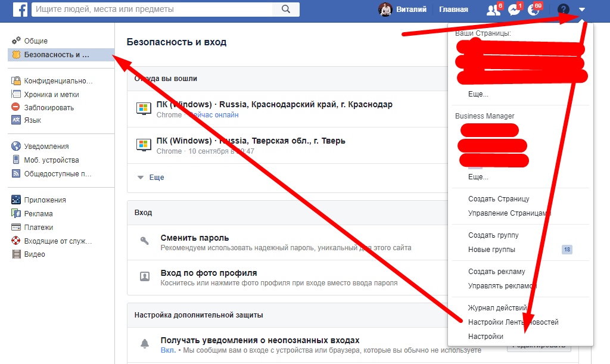
Task: Open Реклама settings
Action: click(39, 213)
